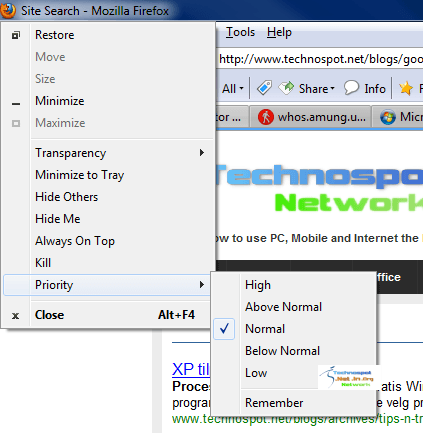The height and width of the screenshot is (433, 423).
Task: Choose Minimize in the window menu
Action: coord(108,101)
